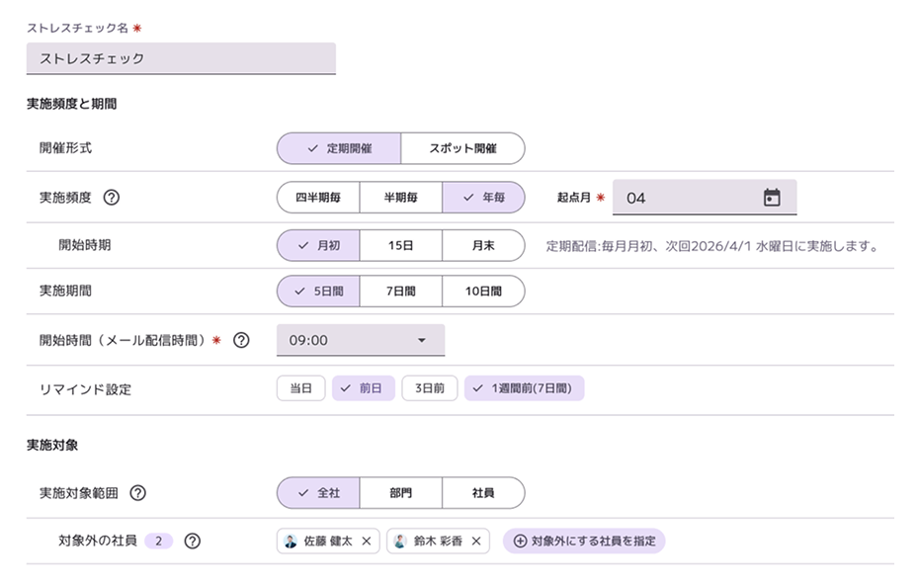Show help for 実施対象範囲
The image size is (919, 588).
pyautogui.click(x=137, y=493)
